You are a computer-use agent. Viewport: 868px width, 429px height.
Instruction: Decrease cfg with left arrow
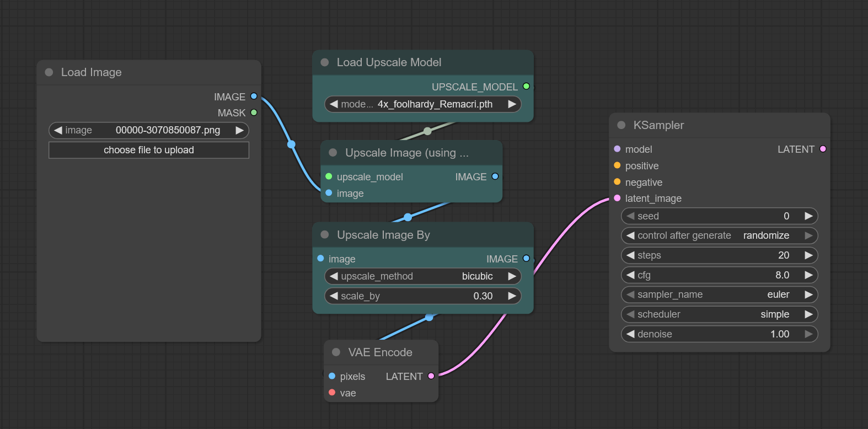[x=630, y=275]
